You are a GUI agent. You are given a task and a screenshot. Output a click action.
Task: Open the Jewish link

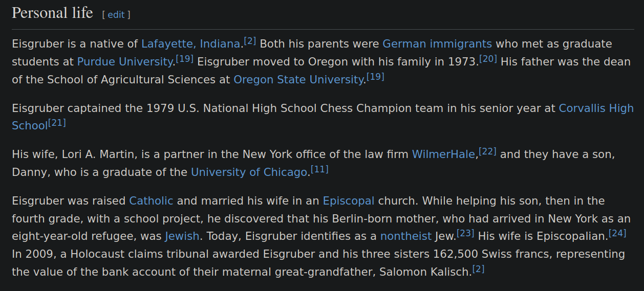point(182,236)
